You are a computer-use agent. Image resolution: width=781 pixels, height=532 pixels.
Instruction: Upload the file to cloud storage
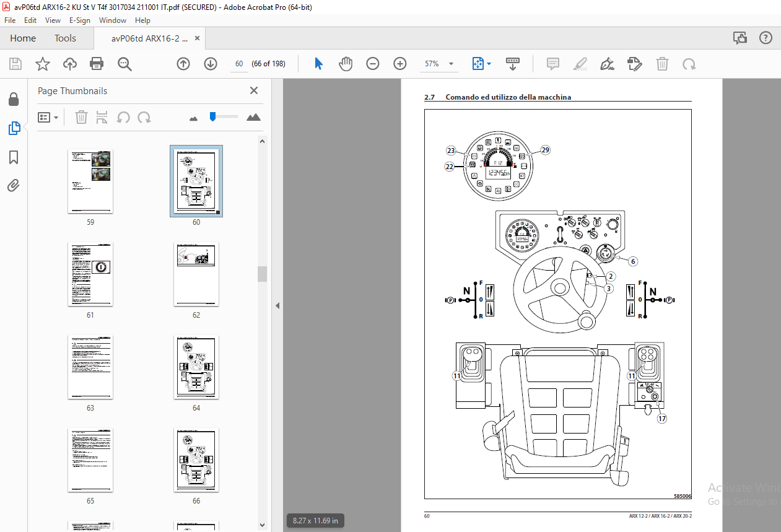[70, 64]
